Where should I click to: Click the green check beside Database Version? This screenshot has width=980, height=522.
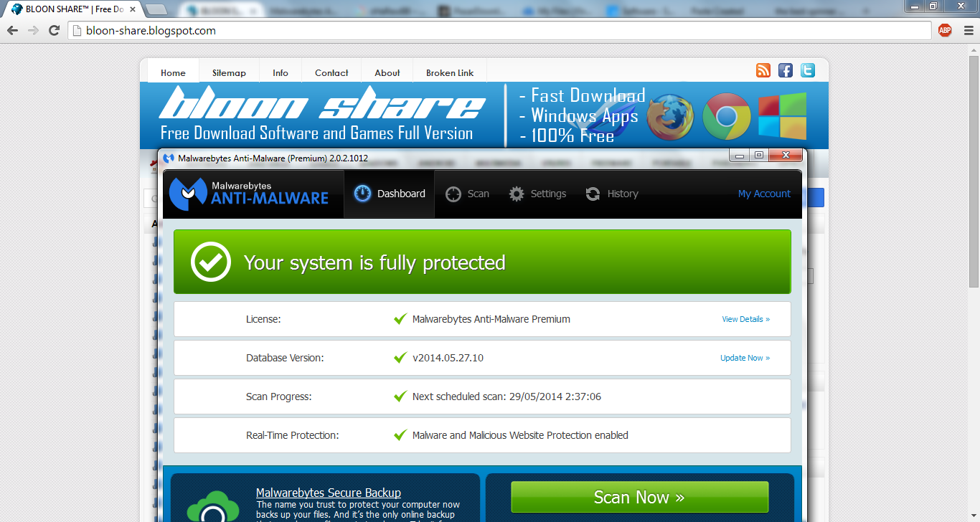(400, 358)
